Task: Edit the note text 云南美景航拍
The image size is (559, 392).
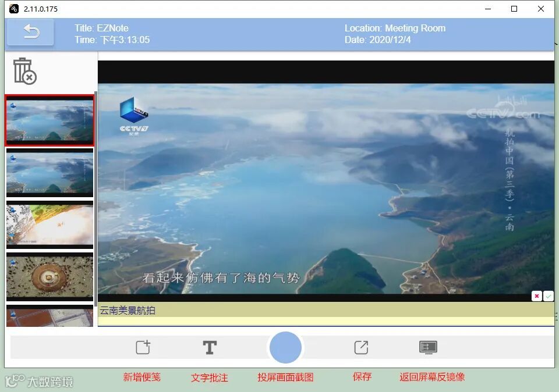Action: click(x=326, y=311)
